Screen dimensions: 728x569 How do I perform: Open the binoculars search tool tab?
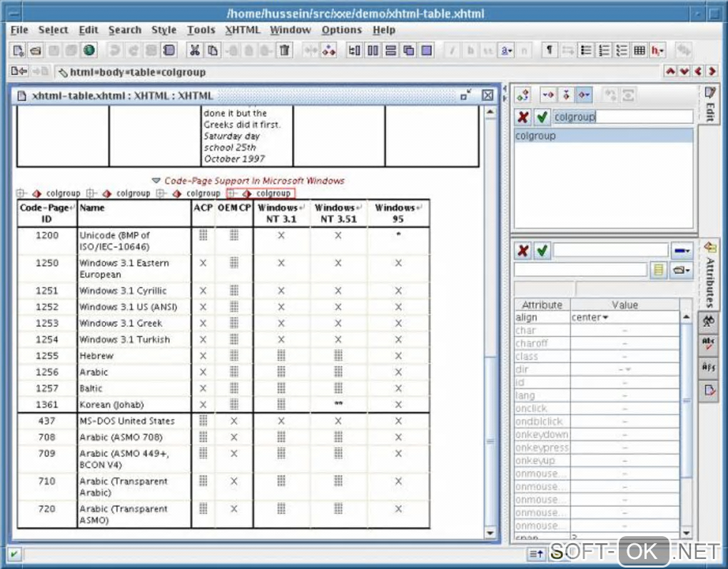(x=709, y=321)
